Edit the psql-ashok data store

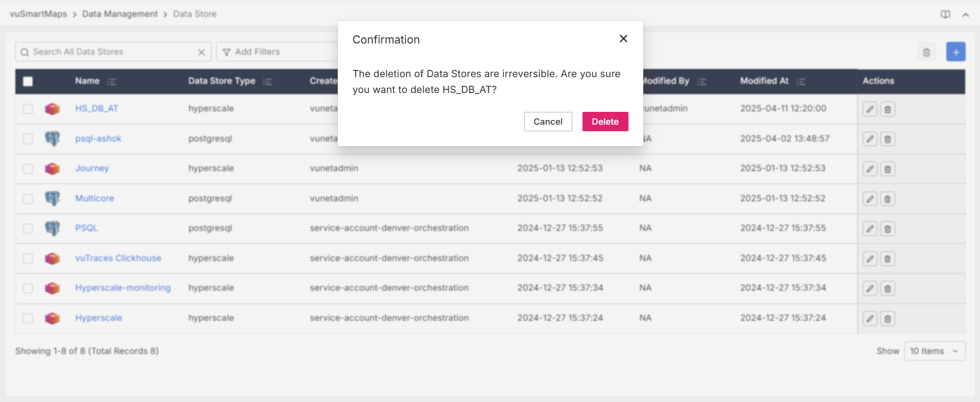870,139
